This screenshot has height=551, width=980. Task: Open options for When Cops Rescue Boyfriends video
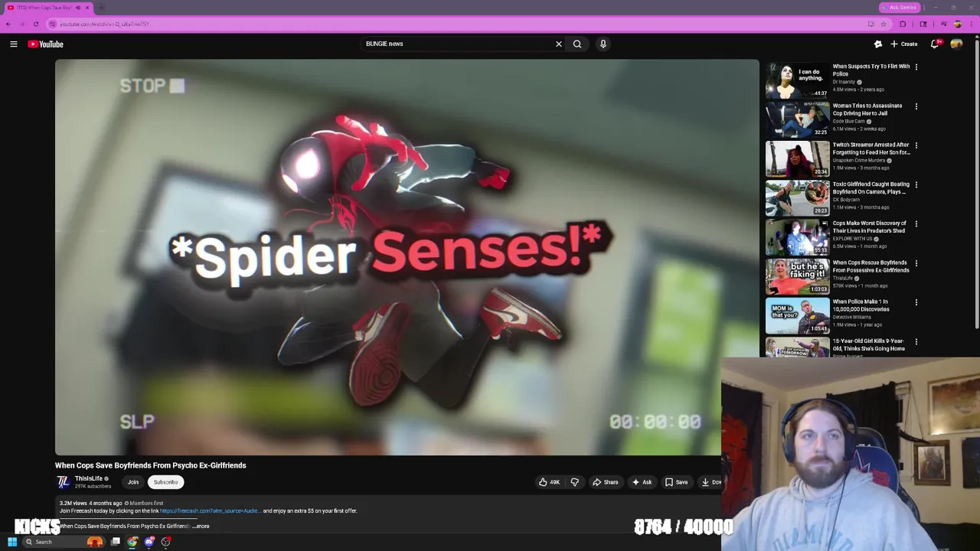(x=916, y=263)
